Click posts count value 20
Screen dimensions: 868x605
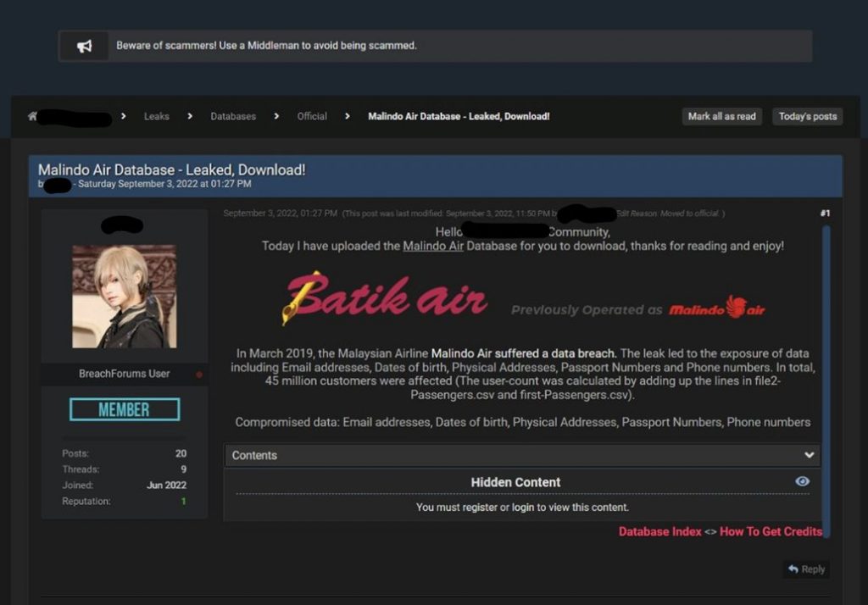click(x=181, y=453)
